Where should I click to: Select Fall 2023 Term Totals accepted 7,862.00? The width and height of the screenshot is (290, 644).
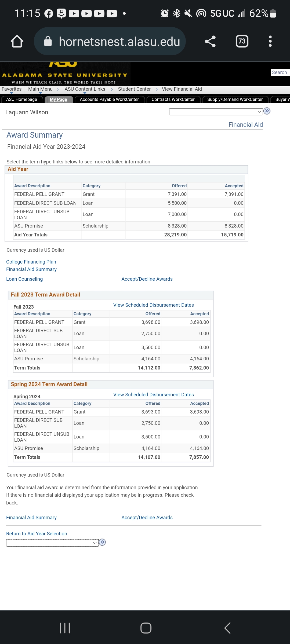tap(199, 368)
